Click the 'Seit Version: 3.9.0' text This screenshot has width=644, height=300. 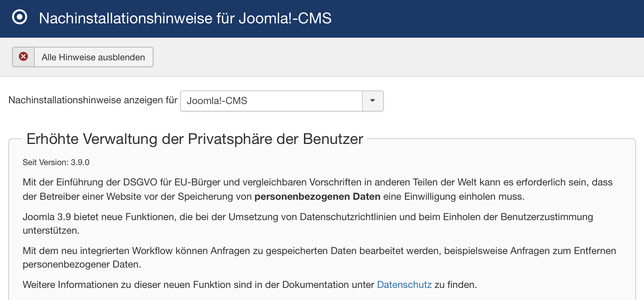[x=56, y=162]
